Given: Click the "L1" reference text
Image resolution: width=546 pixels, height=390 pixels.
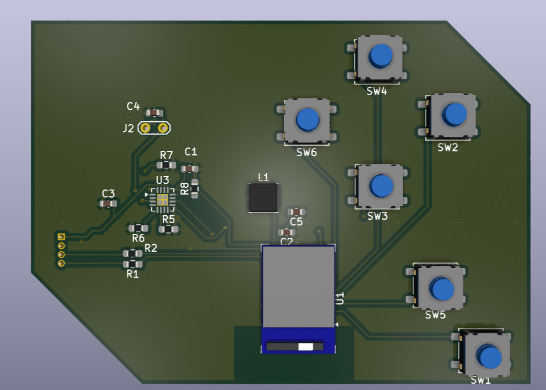Looking at the screenshot, I should point(264,177).
